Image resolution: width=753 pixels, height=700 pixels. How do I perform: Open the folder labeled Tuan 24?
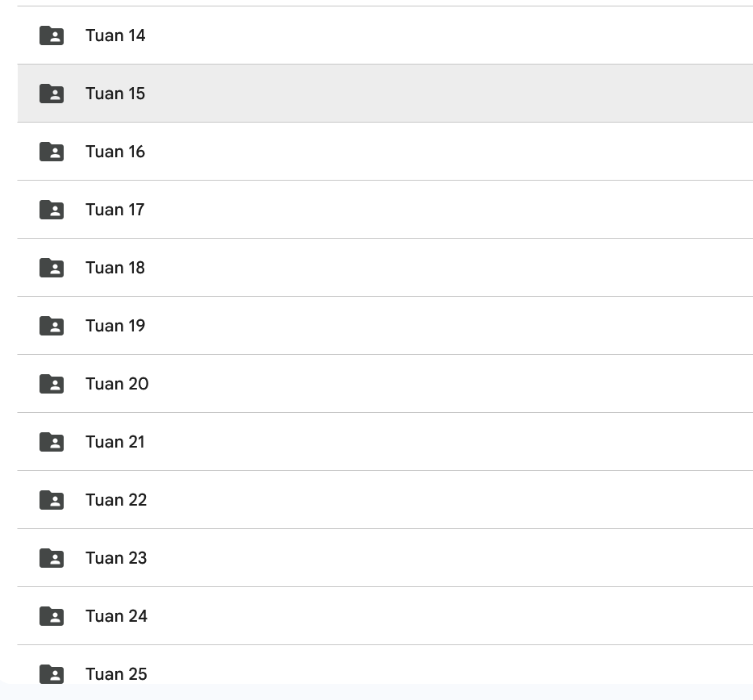[x=116, y=616]
